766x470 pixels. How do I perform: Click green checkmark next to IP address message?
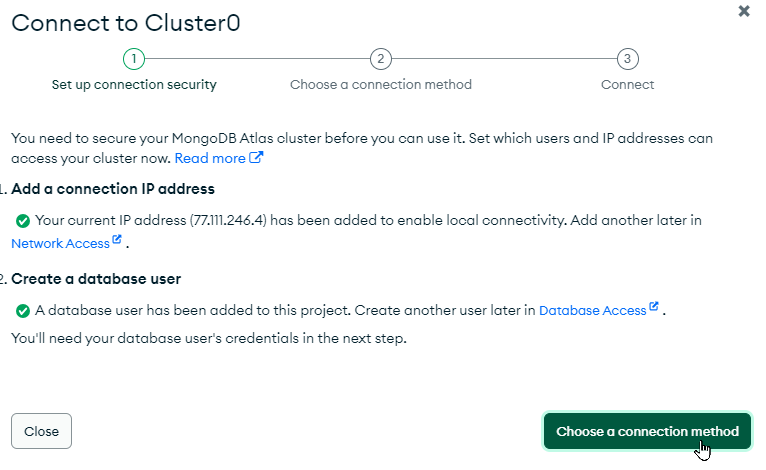click(22, 221)
